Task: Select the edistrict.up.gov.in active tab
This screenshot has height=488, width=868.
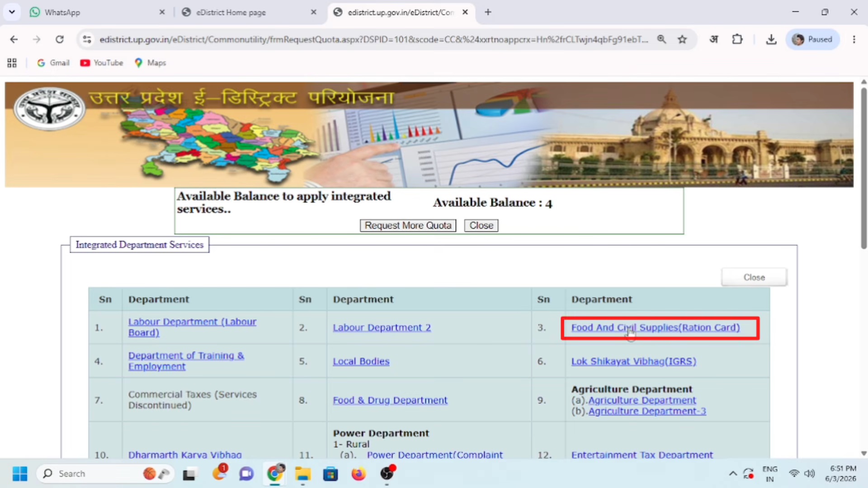Action: 400,12
